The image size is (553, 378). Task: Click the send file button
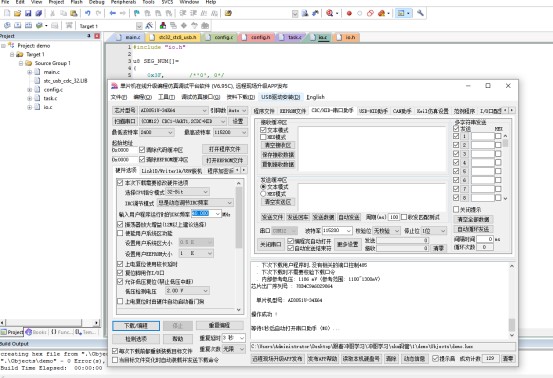tap(272, 217)
